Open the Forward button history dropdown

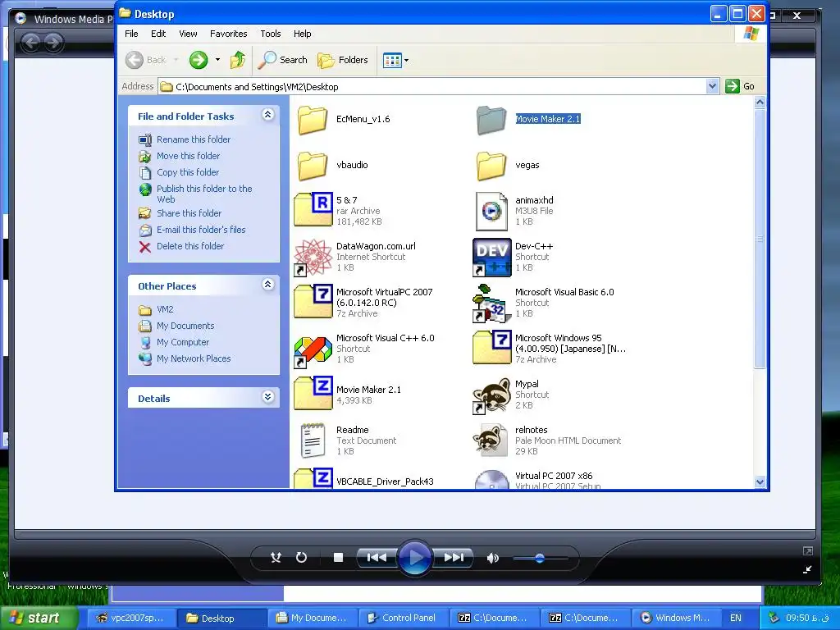click(217, 60)
